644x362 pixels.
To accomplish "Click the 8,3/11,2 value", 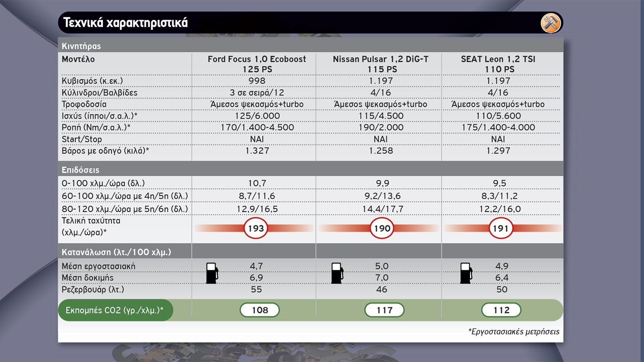I will 500,196.
